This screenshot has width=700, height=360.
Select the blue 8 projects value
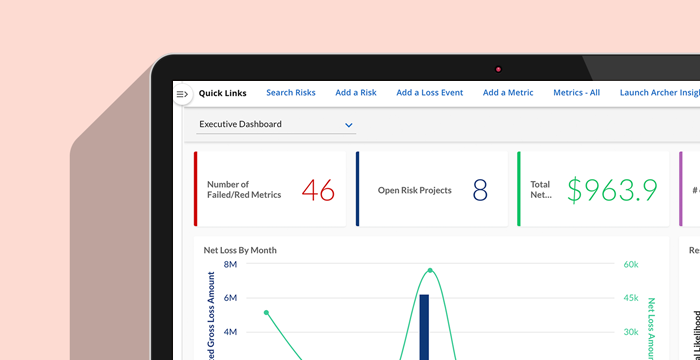click(480, 191)
